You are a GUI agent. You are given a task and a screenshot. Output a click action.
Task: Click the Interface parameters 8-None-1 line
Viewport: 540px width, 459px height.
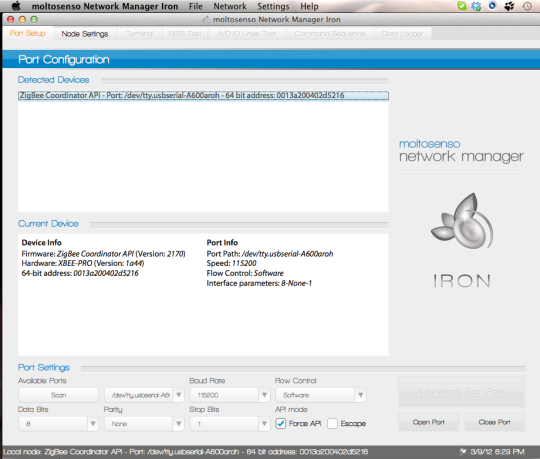[259, 283]
